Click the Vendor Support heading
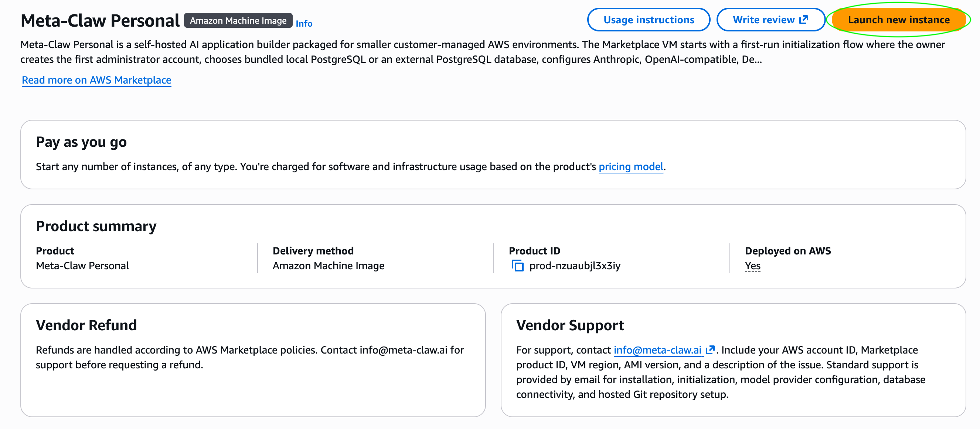Image resolution: width=980 pixels, height=429 pixels. click(x=570, y=325)
